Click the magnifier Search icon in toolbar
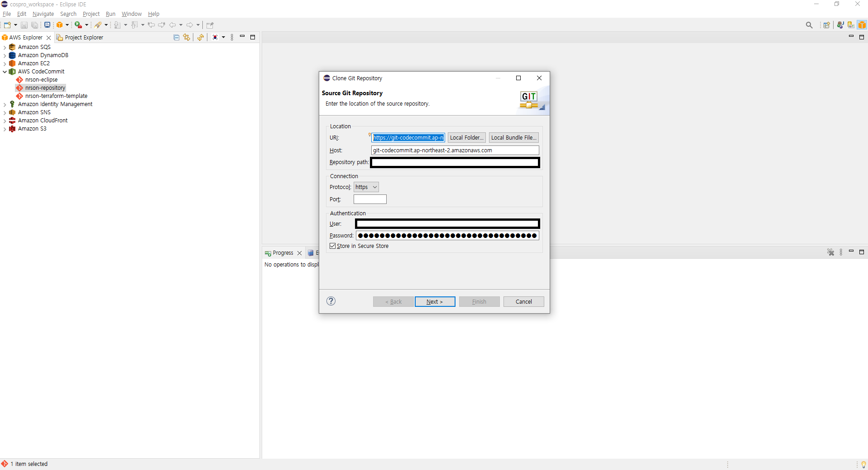Viewport: 868px width, 470px height. (x=809, y=25)
